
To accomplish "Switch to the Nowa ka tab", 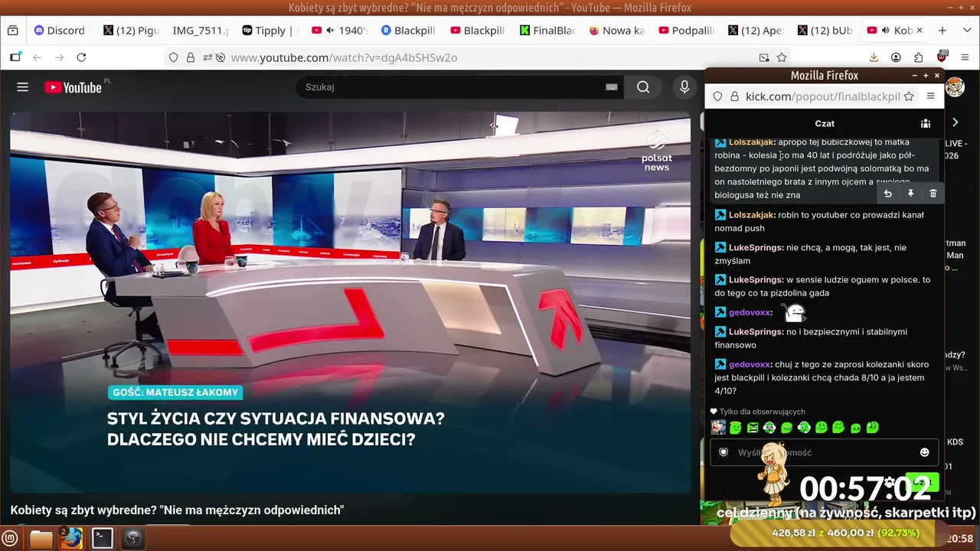I will tap(616, 31).
